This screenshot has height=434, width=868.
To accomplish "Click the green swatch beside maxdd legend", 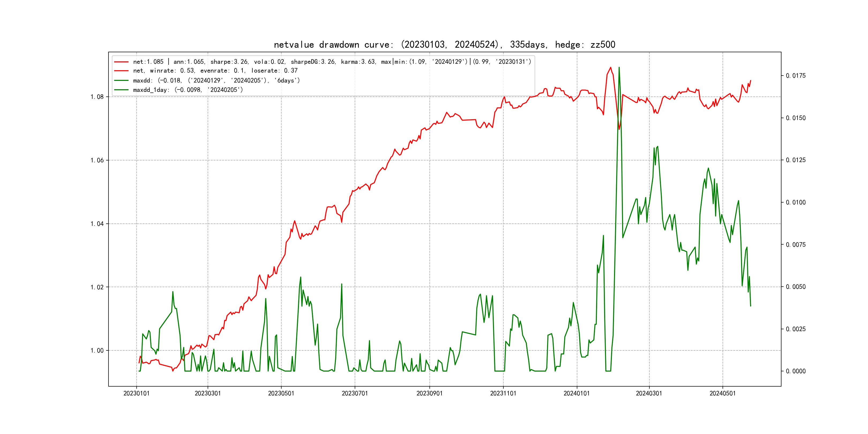I will 121,81.
